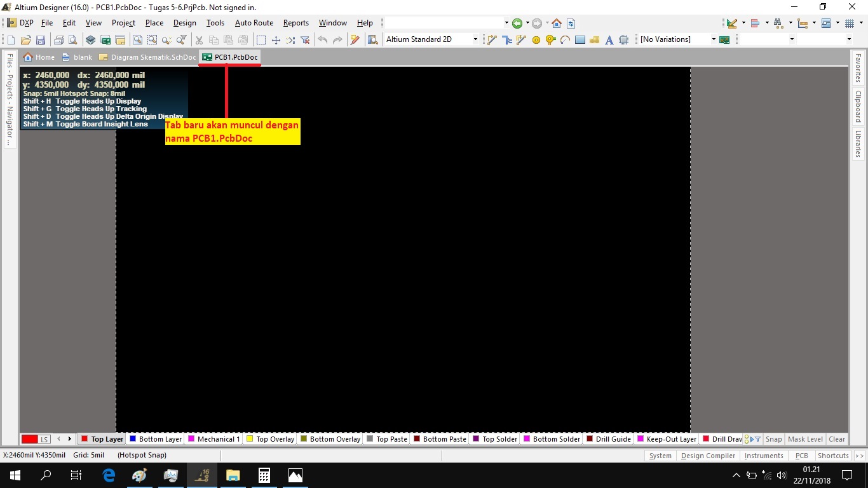The width and height of the screenshot is (868, 488).
Task: Click the Clear button in the layer bar
Action: 837,439
